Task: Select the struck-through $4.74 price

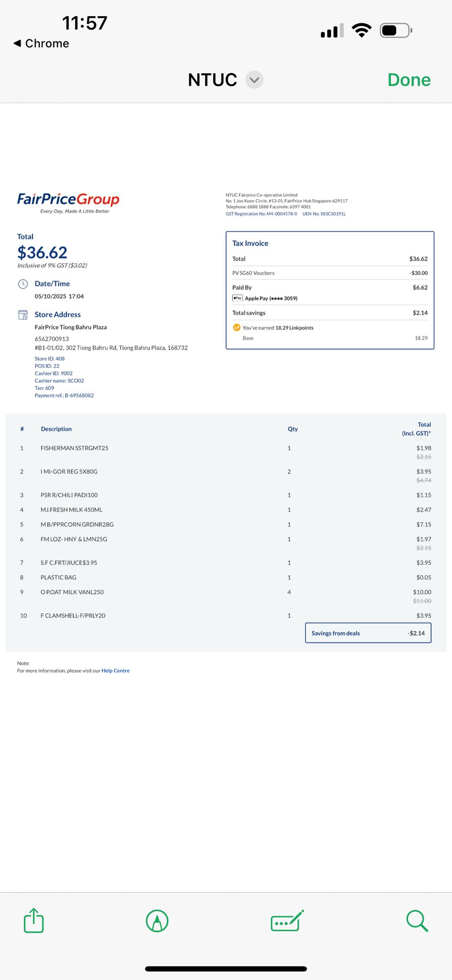Action: pyautogui.click(x=424, y=480)
